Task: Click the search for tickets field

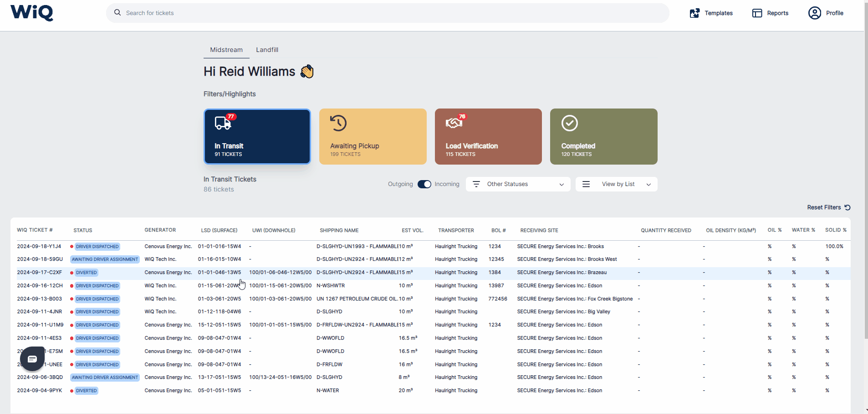Action: (388, 13)
